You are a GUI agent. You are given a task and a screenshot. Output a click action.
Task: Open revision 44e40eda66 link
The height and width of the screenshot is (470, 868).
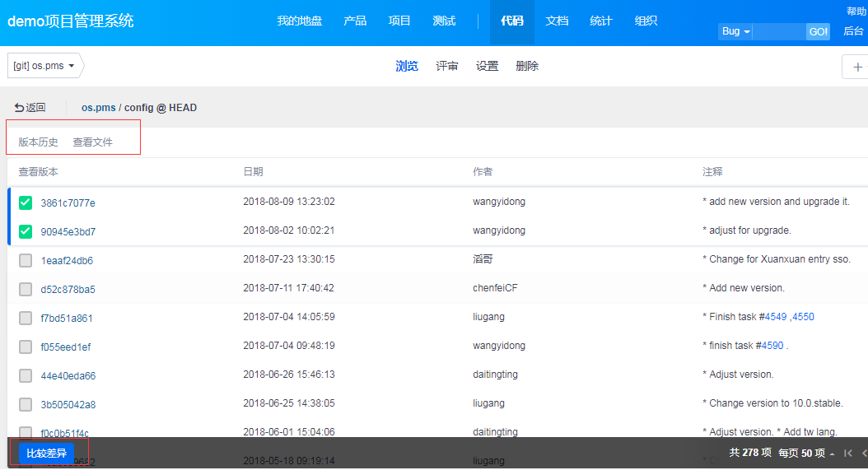pos(68,376)
